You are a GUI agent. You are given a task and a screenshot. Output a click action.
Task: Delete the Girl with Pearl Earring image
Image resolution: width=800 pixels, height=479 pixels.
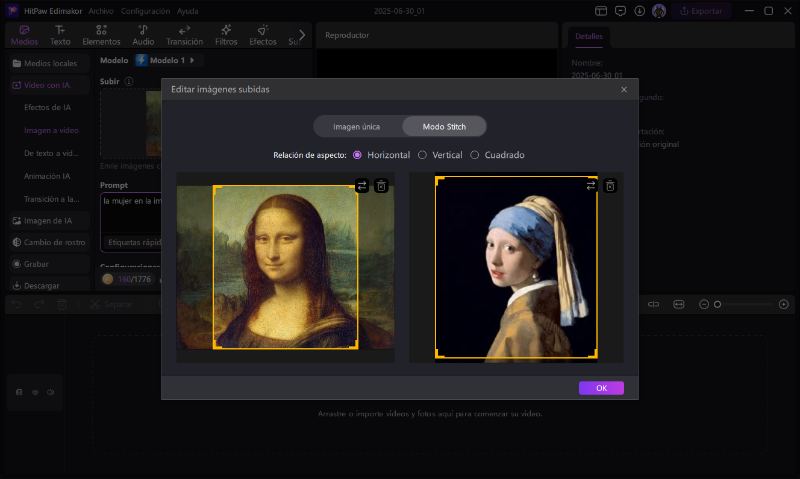(x=610, y=186)
